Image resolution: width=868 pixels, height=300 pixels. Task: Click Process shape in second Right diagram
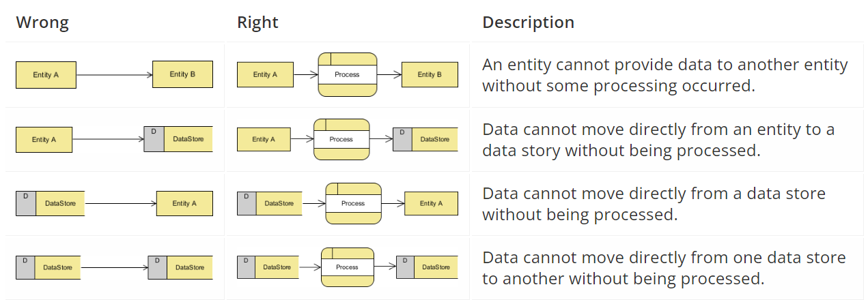(x=341, y=139)
